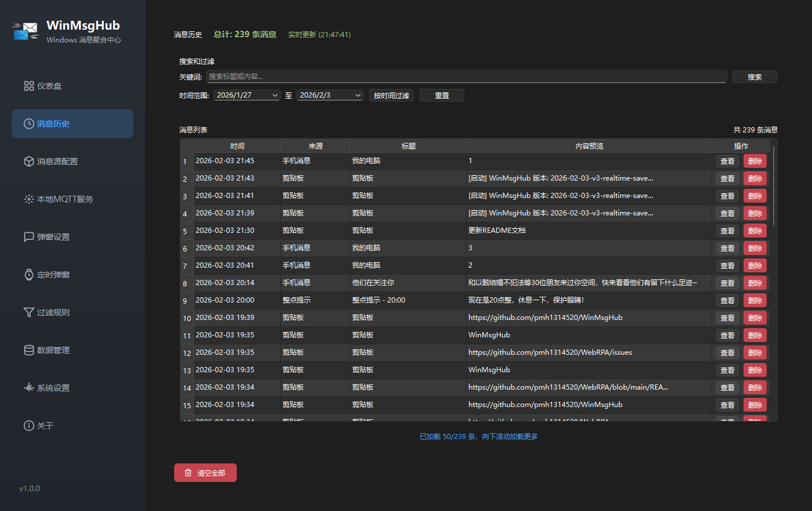Viewport: 812px width, 511px height.
Task: Click the local MQTT service gear icon
Action: click(28, 199)
